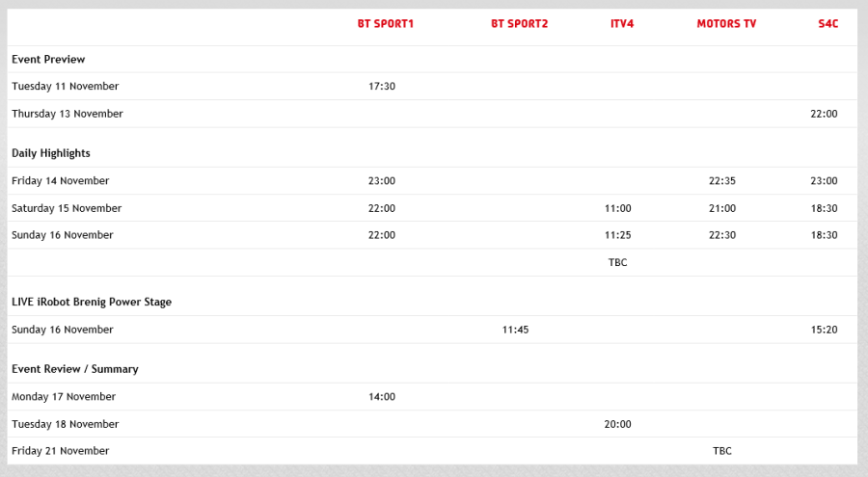Select the ITV4 channel header

click(622, 23)
